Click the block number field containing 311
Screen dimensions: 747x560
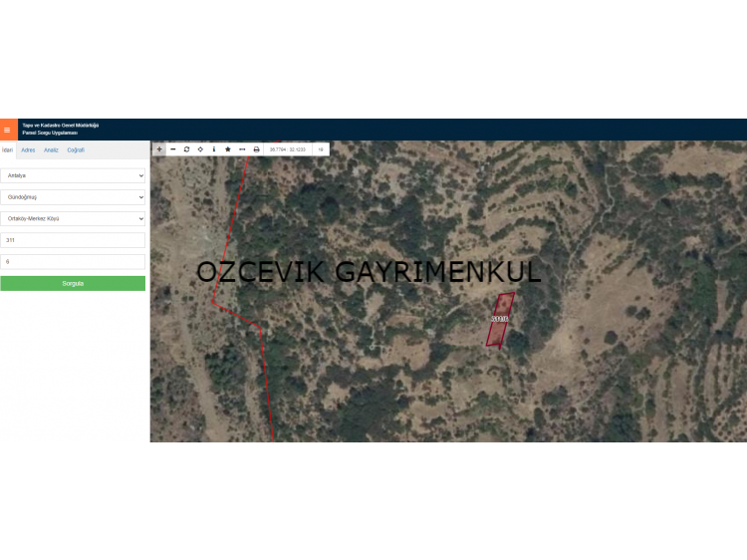[x=73, y=240]
